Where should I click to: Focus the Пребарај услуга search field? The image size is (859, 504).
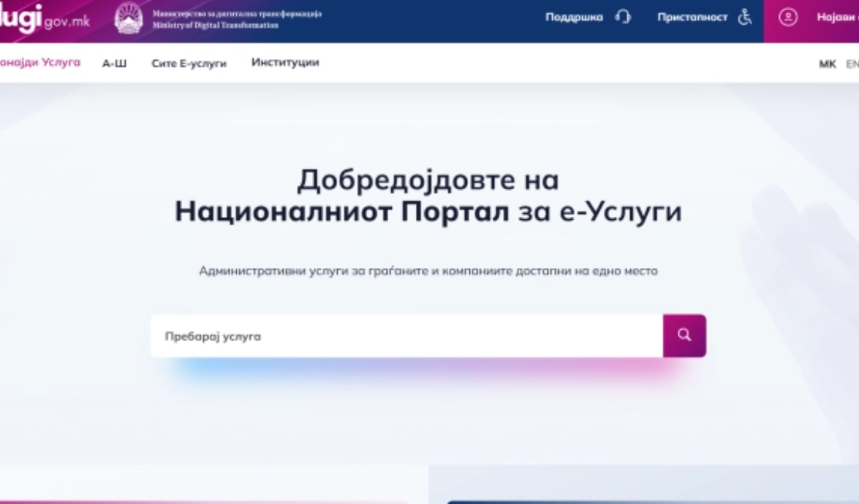406,336
